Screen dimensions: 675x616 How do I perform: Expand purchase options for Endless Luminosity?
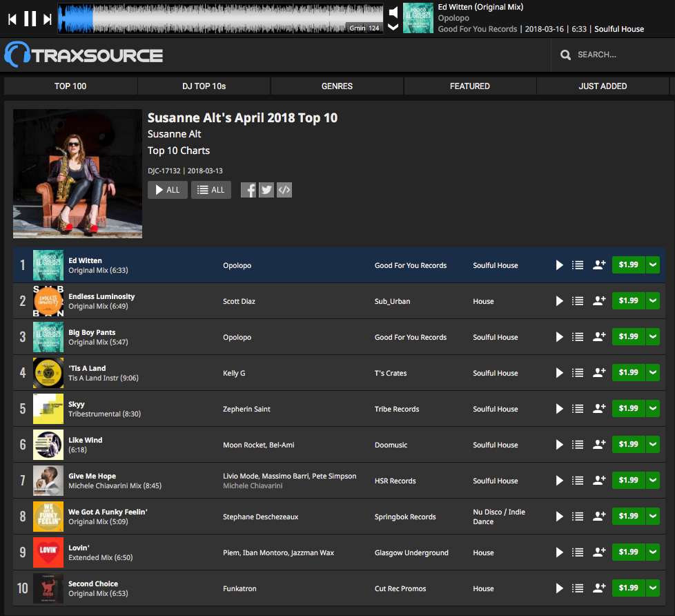653,300
